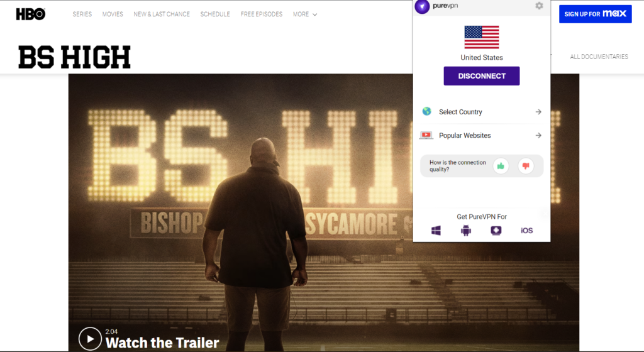Play the BS High trailer
Viewport: 644px width, 352px height.
90,339
